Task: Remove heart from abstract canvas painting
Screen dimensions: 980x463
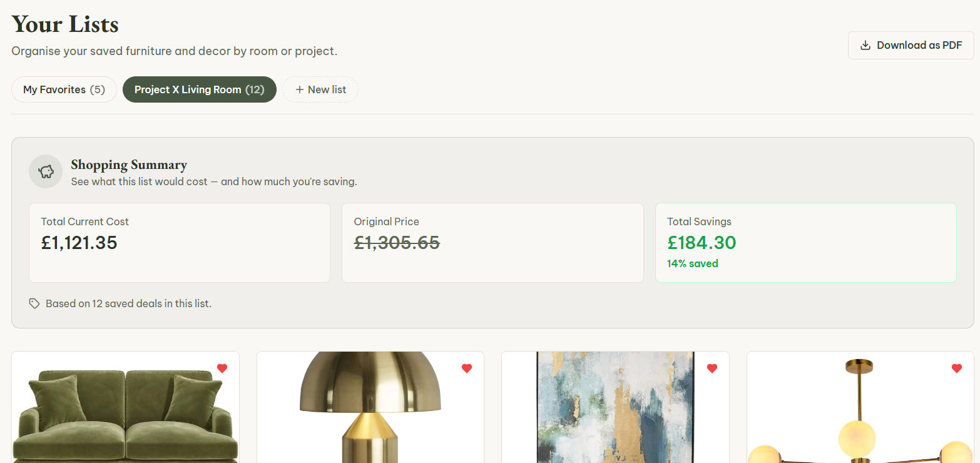Action: coord(712,369)
